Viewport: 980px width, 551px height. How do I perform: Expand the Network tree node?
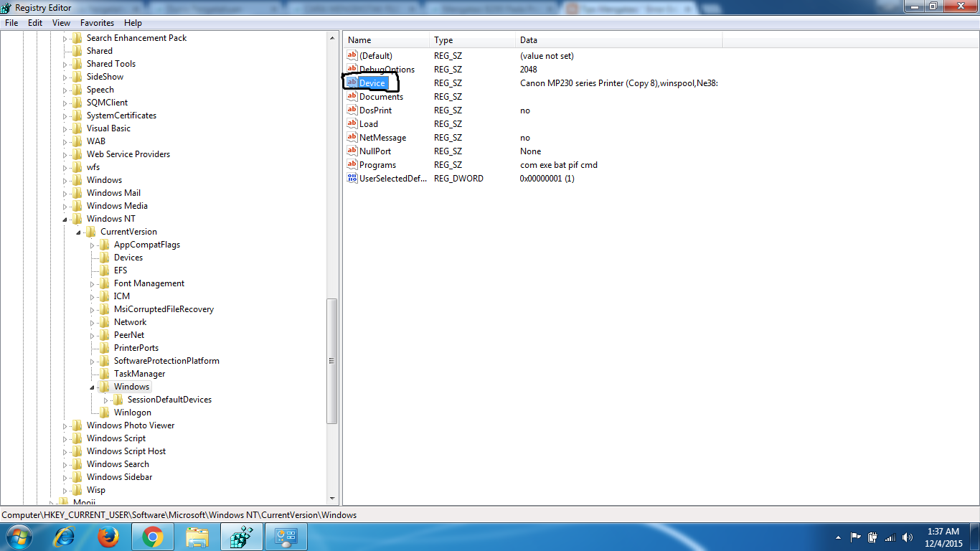pos(93,322)
